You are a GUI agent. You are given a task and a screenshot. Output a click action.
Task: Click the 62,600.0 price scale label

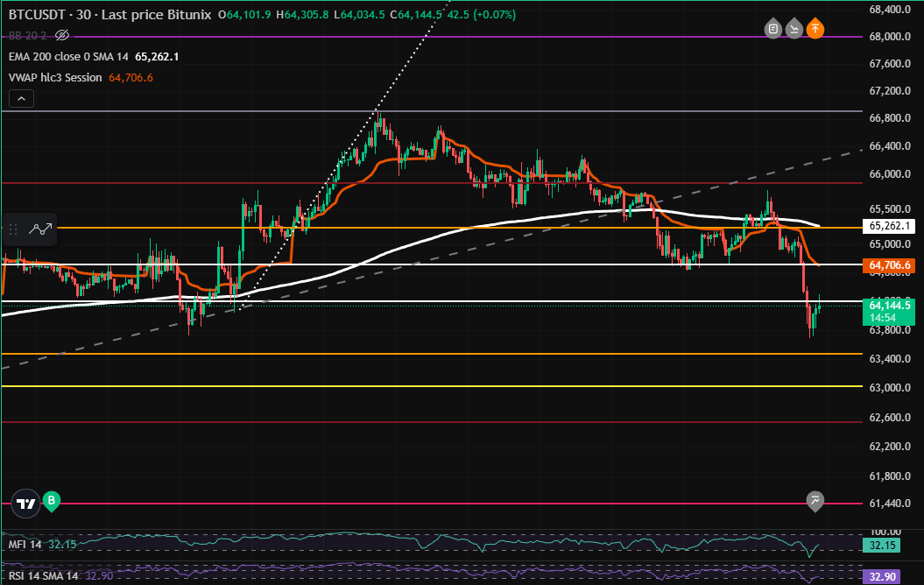click(x=890, y=418)
